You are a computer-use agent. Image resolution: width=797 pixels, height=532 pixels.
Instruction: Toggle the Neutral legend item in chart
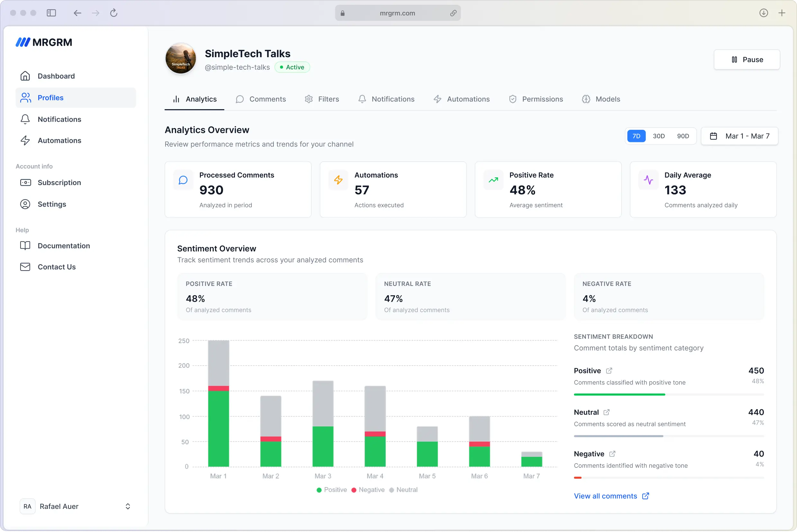[403, 490]
